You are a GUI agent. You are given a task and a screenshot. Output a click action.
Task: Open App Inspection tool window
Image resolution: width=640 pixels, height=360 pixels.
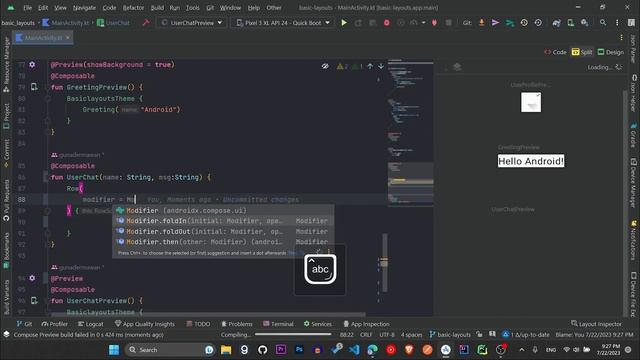click(x=366, y=324)
